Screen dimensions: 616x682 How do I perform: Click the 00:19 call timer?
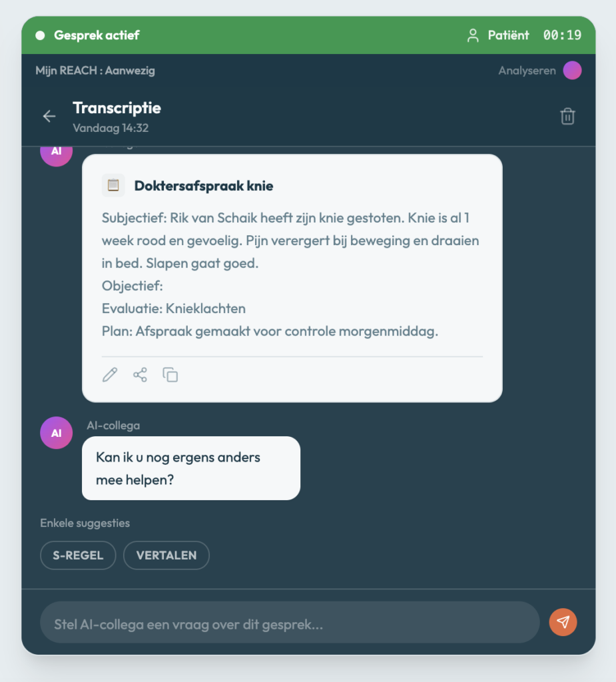pos(562,35)
